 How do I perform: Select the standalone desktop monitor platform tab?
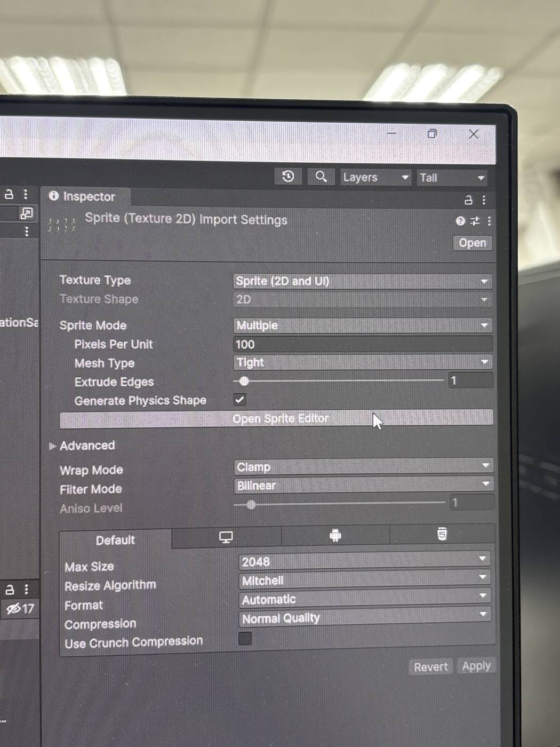pyautogui.click(x=226, y=537)
